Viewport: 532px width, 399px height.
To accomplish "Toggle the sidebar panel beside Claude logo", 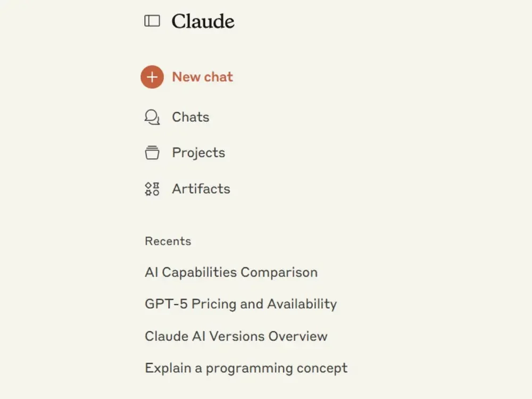I will pos(152,21).
